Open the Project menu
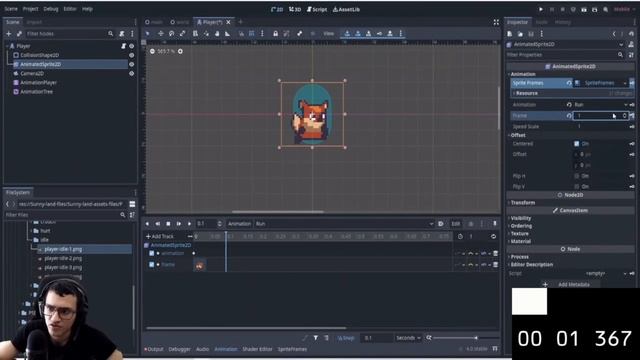 [30, 9]
